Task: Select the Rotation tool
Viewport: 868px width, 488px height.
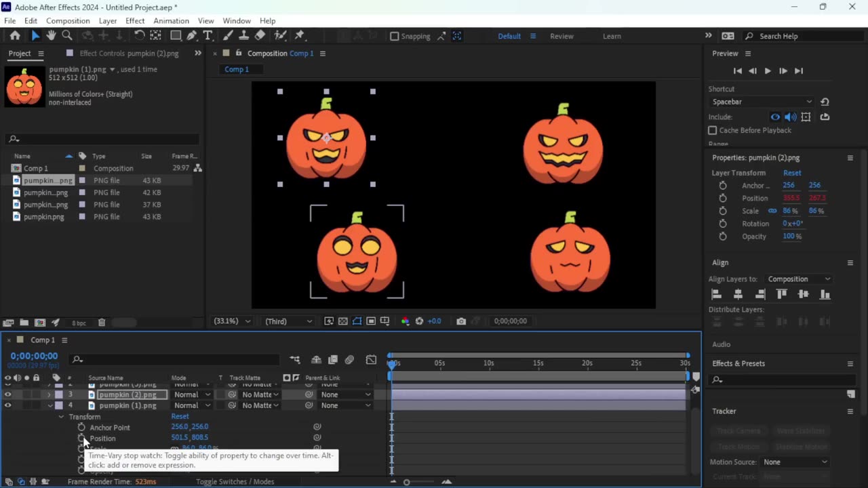Action: click(x=139, y=36)
